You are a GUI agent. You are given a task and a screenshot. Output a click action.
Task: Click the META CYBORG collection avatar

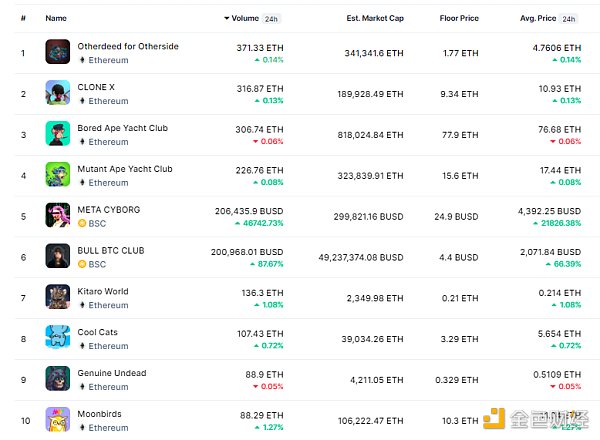tap(57, 215)
